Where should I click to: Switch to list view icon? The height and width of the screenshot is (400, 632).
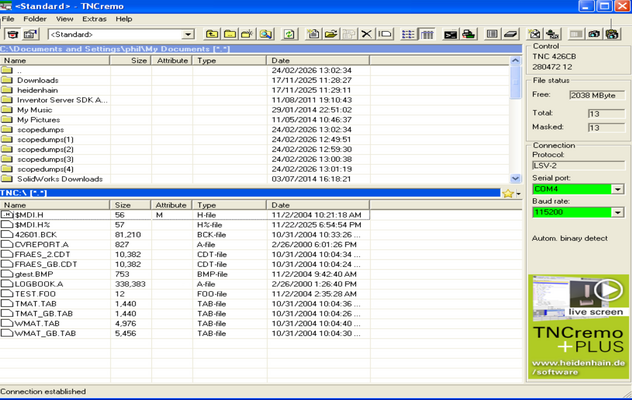click(x=408, y=34)
